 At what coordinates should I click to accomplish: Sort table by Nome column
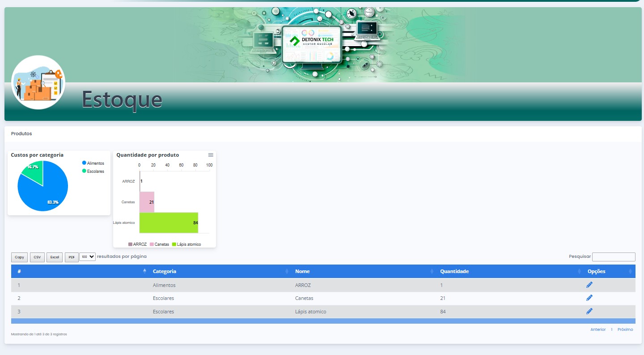click(364, 271)
